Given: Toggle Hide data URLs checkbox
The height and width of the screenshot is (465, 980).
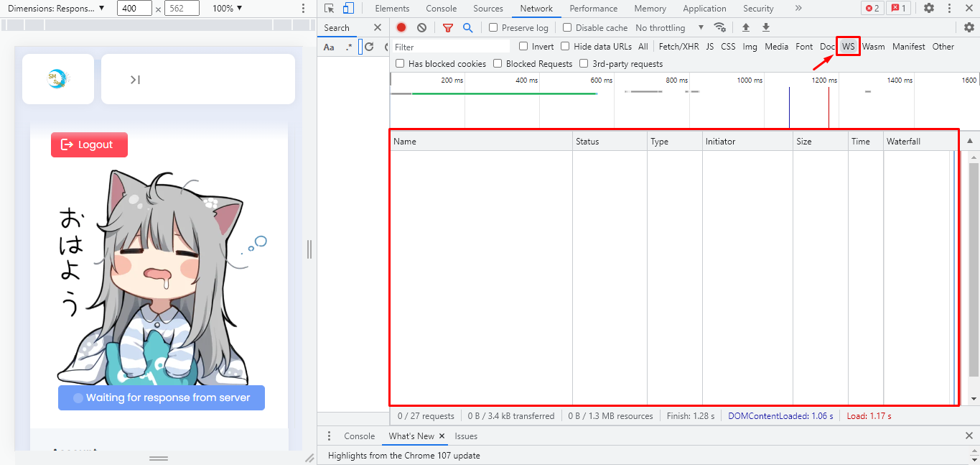Looking at the screenshot, I should coord(565,47).
